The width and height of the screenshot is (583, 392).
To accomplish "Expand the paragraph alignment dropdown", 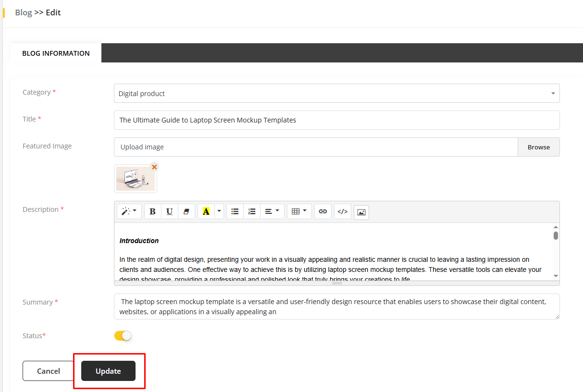I will pyautogui.click(x=272, y=211).
